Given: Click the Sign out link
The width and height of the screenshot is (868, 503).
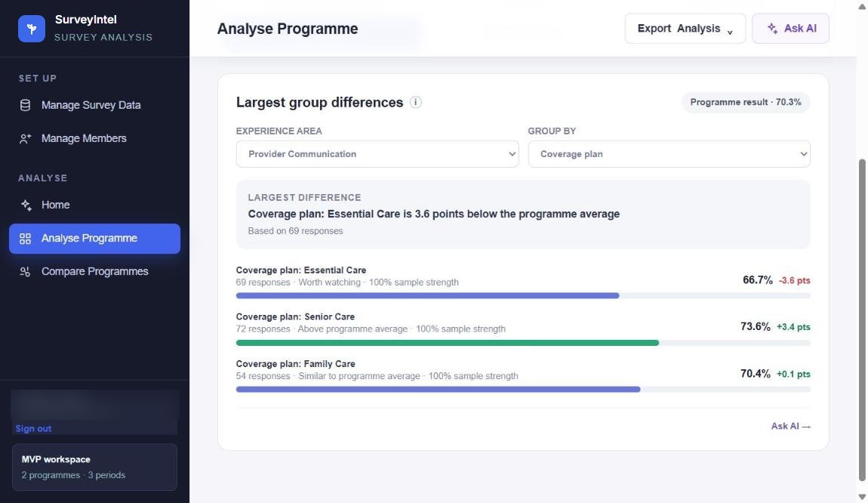Looking at the screenshot, I should click(33, 429).
